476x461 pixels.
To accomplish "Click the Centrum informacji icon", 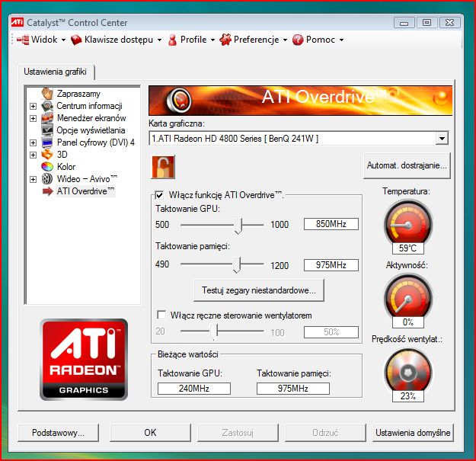I will coord(47,106).
